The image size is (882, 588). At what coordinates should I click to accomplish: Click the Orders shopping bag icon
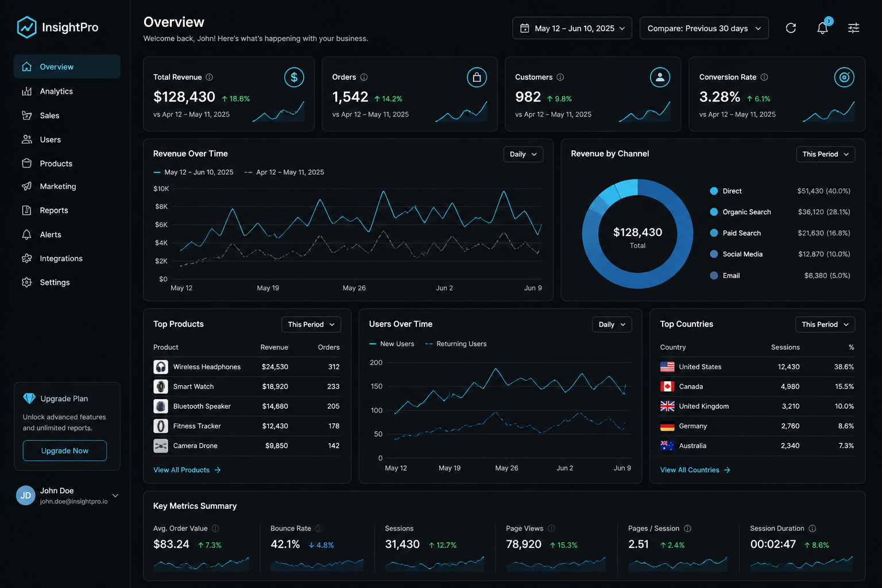pos(477,77)
